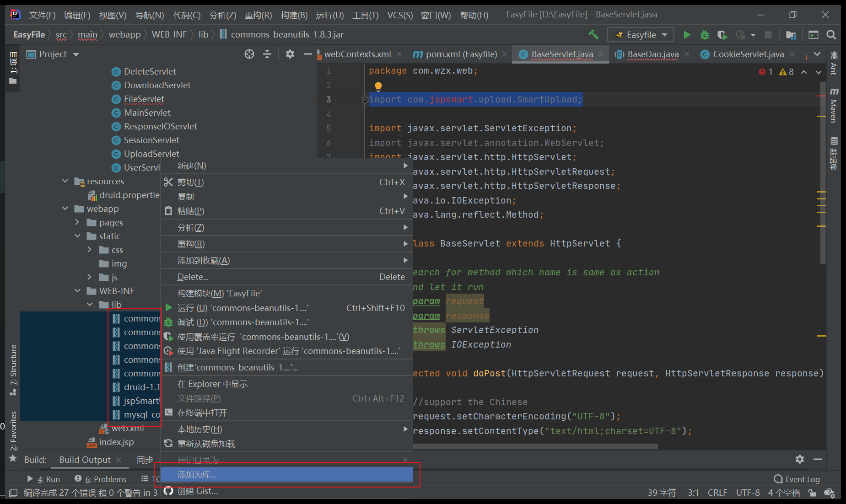This screenshot has height=504, width=846.
Task: Collapse the WEB-INF folder
Action: pos(77,291)
